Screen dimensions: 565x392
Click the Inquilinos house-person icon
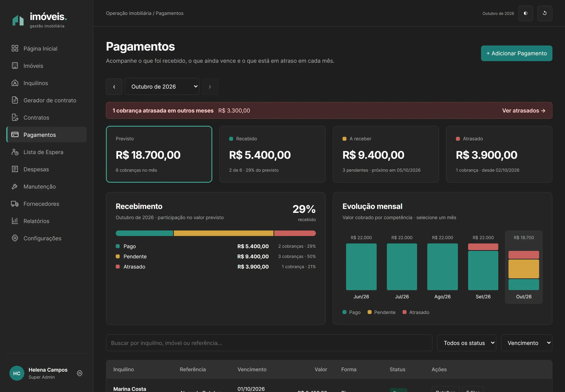coord(15,83)
